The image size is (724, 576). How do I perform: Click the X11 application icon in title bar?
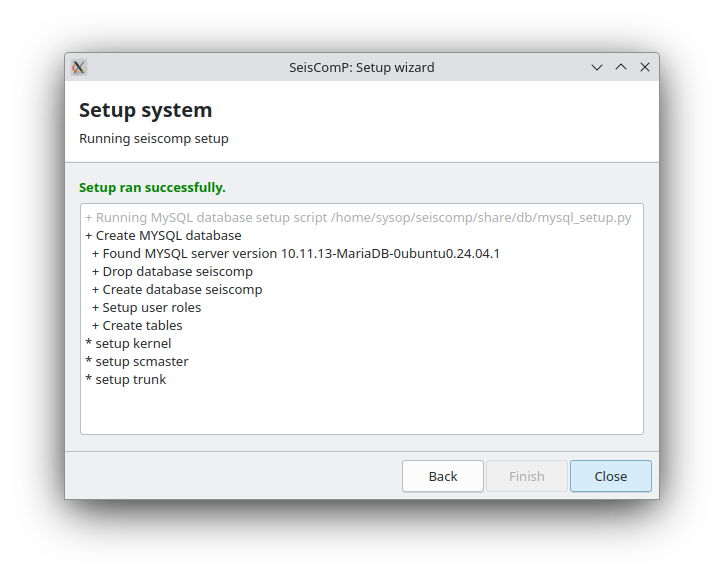click(x=79, y=67)
